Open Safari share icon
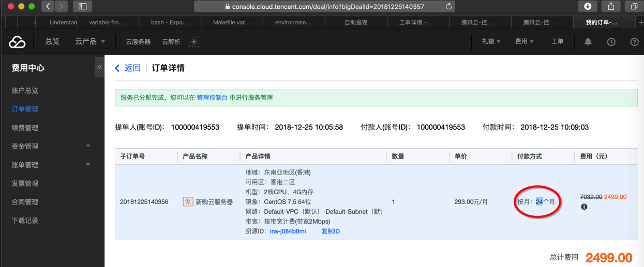Image resolution: width=644 pixels, height=267 pixels. tap(611, 6)
